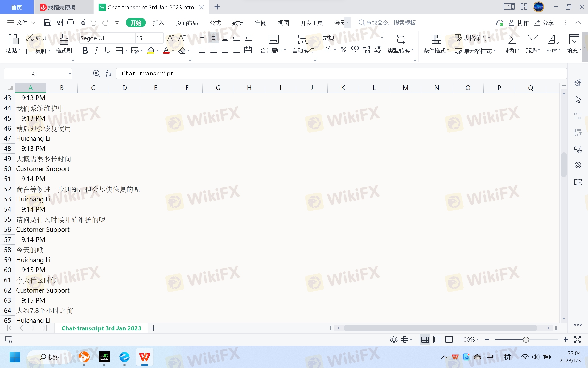Click the Merge and Center icon
This screenshot has height=368, width=588.
pyautogui.click(x=273, y=39)
